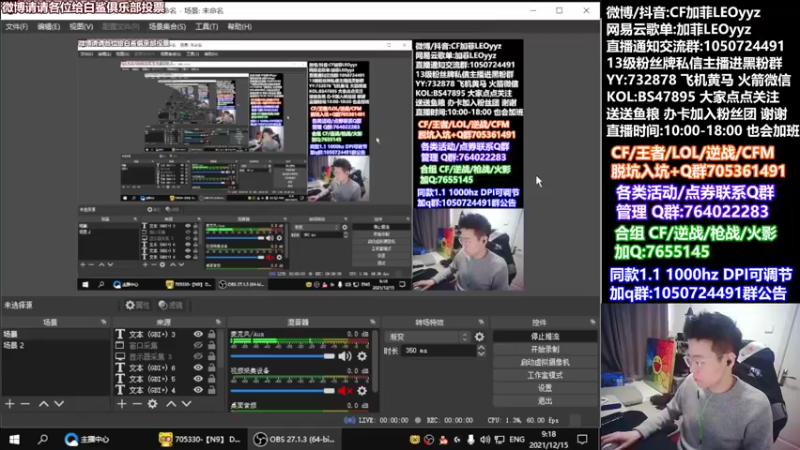Screen dimensions: 800x450
Task: Open the 编辑(E) menu
Action: click(48, 27)
